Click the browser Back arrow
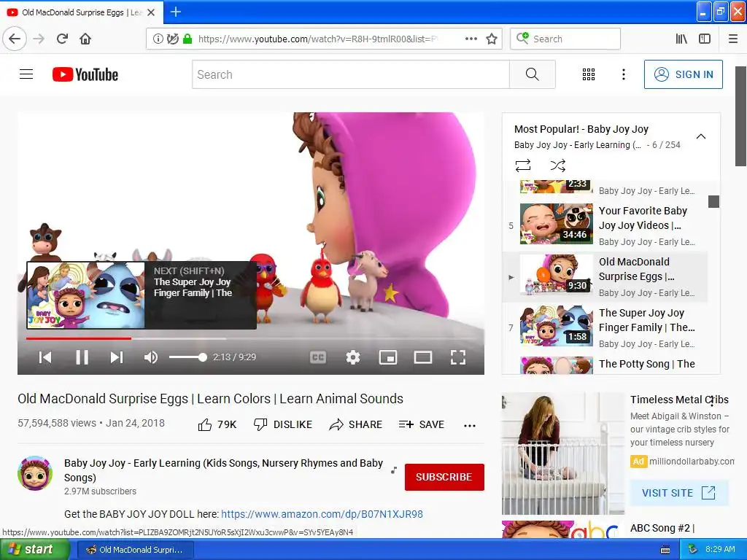Screen dimensions: 747x560 (x=15, y=39)
